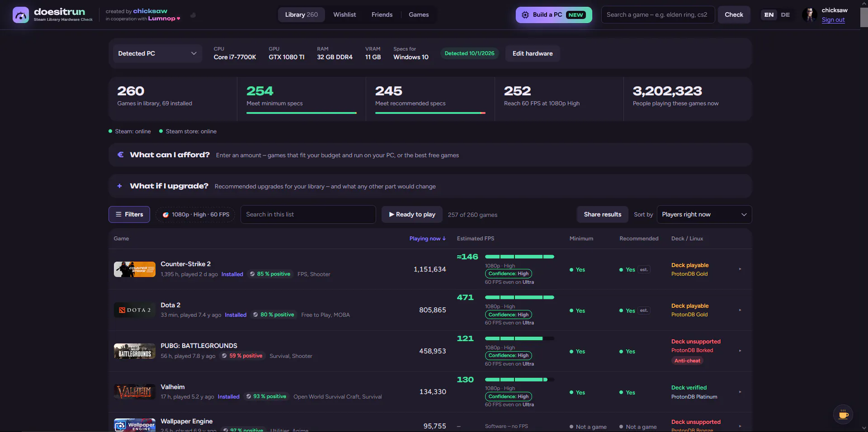The image size is (868, 432).
Task: Expand the What can I afford section
Action: click(430, 155)
